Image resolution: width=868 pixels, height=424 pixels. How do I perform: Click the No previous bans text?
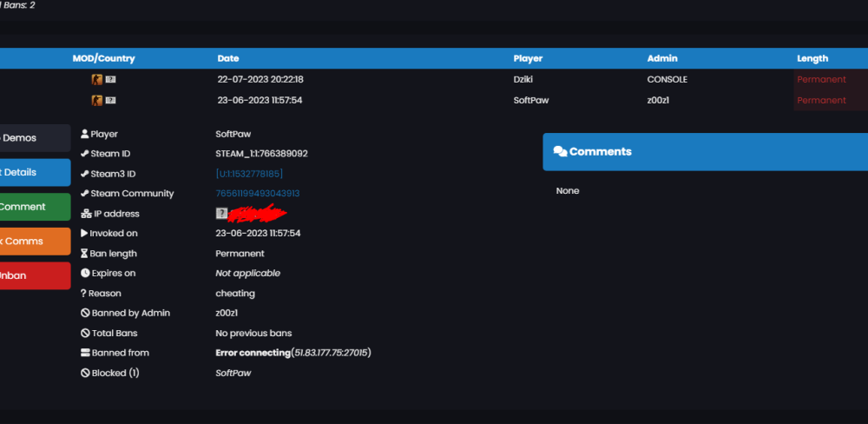(253, 333)
